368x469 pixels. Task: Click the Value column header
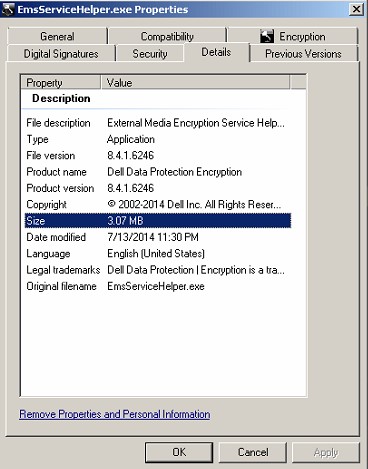(195, 83)
